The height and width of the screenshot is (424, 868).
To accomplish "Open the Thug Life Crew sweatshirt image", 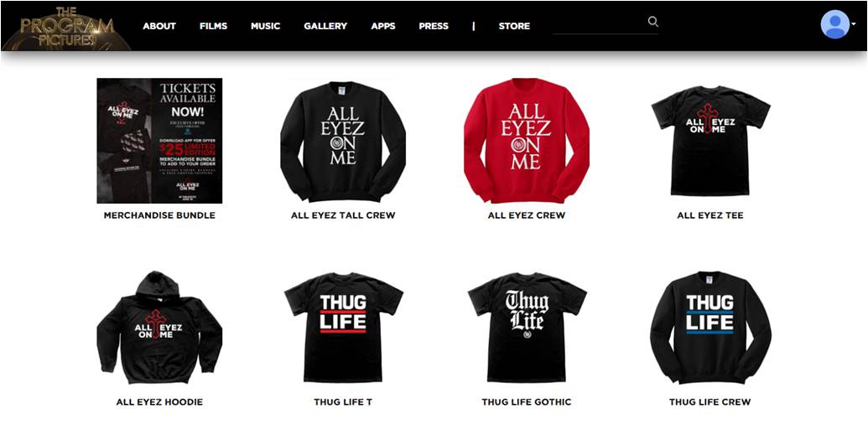I will click(x=710, y=328).
